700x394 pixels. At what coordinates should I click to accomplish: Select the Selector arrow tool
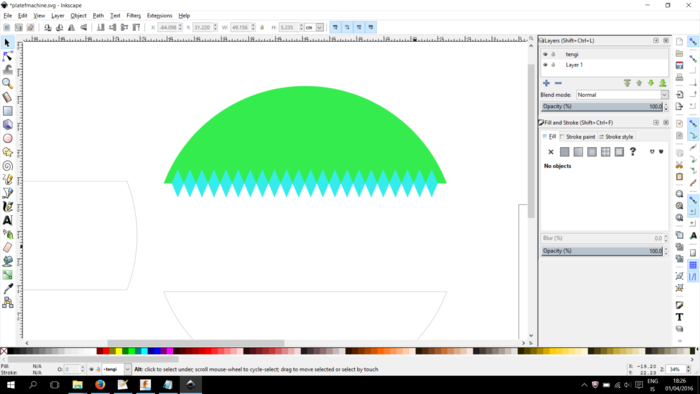pyautogui.click(x=7, y=43)
